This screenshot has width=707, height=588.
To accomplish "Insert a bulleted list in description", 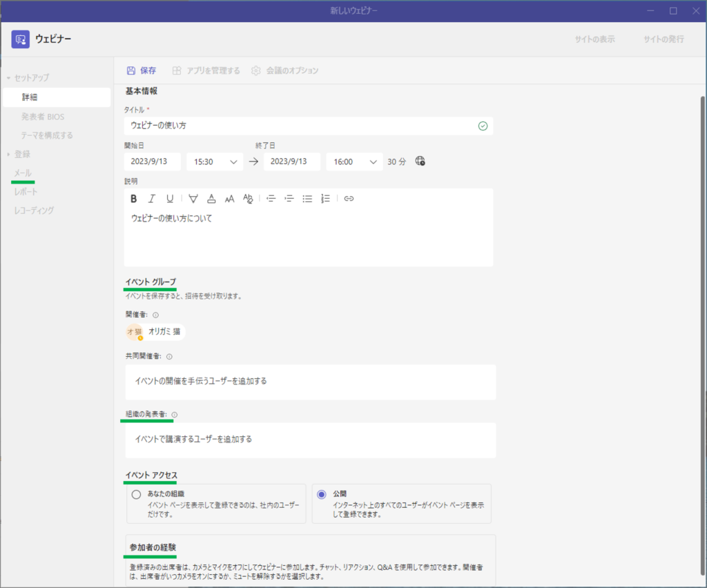I will click(308, 199).
